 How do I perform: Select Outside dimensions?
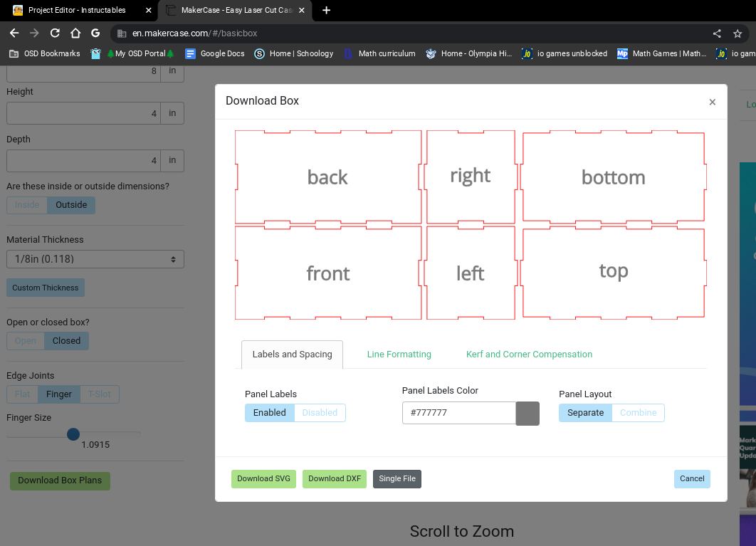pos(71,205)
